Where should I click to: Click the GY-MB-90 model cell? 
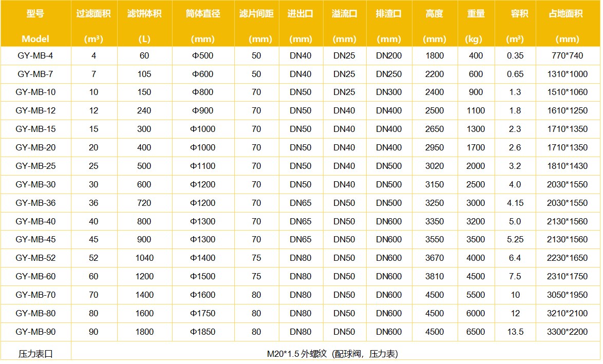coord(35,332)
